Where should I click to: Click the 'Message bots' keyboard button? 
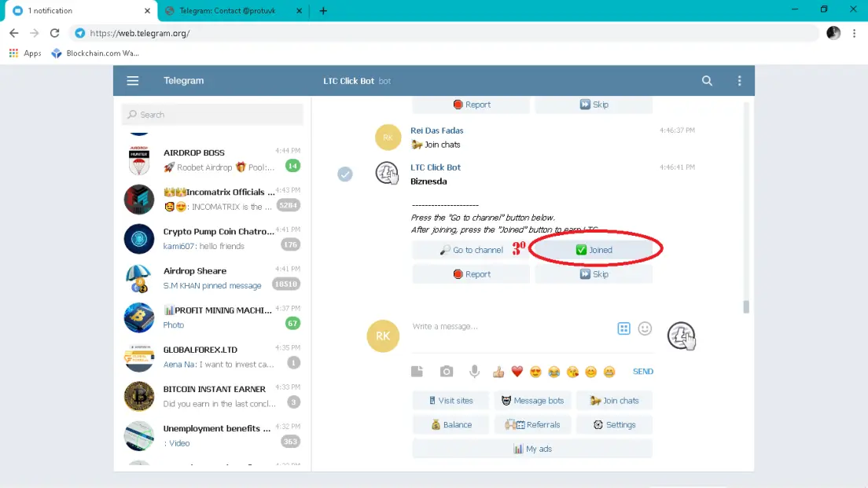point(532,401)
